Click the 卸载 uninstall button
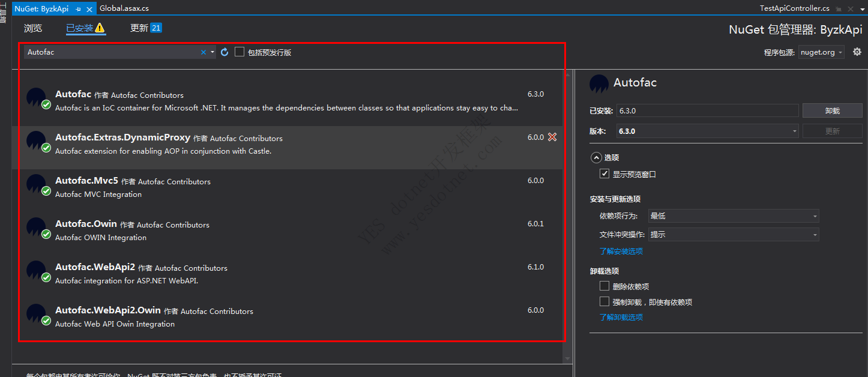The image size is (868, 377). [832, 110]
